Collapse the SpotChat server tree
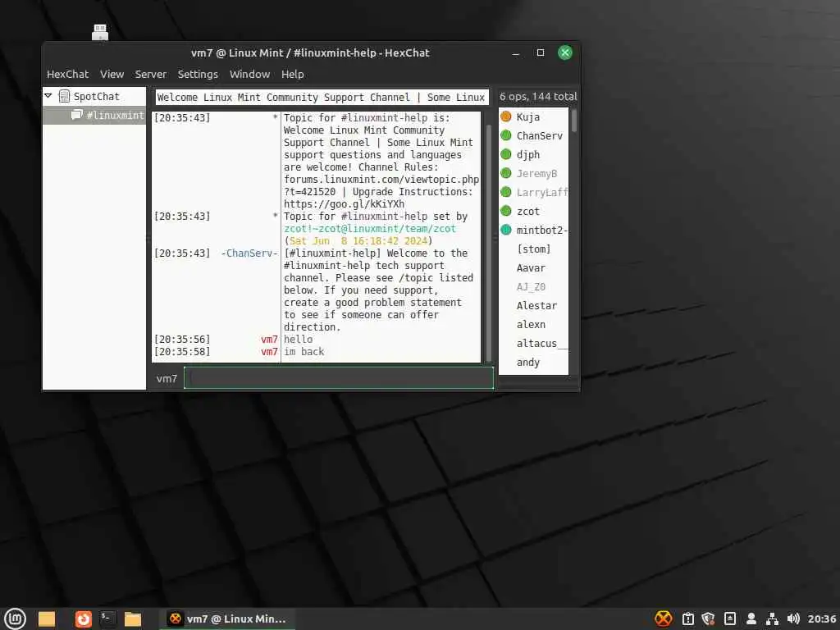The image size is (840, 630). [48, 96]
